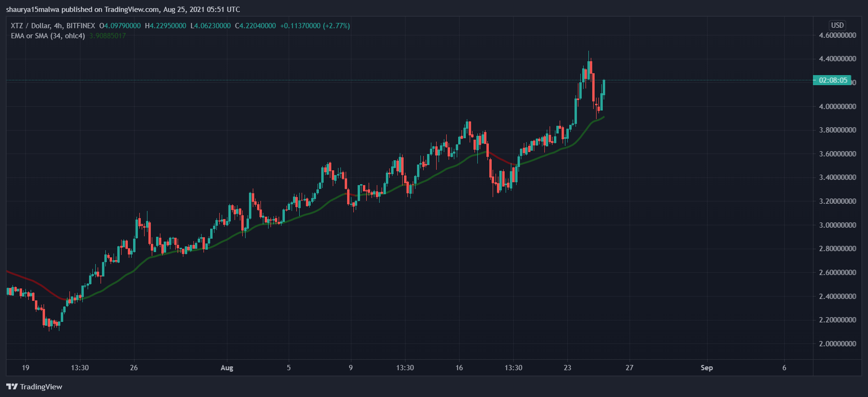Click the Sep label on time axis

707,368
